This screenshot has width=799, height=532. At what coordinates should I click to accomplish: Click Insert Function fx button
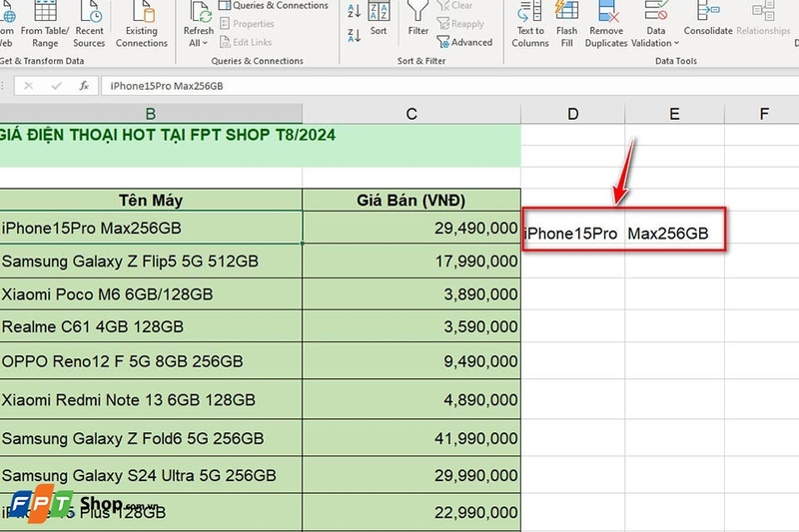pos(84,86)
